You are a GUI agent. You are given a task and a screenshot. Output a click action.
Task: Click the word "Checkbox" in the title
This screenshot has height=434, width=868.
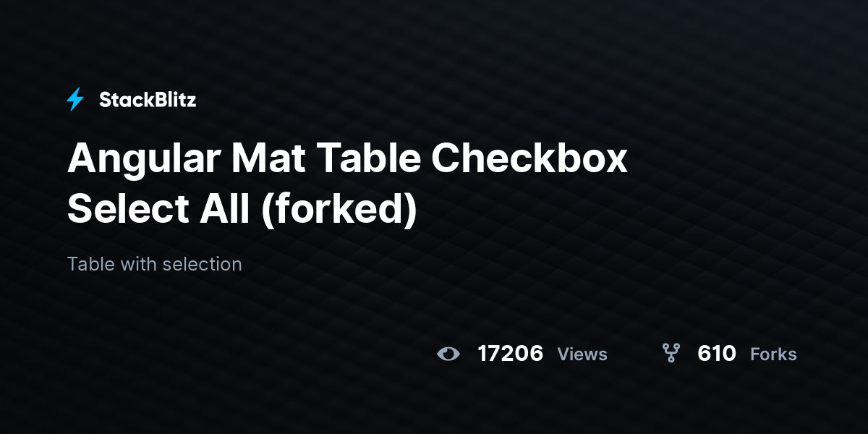pyautogui.click(x=529, y=158)
